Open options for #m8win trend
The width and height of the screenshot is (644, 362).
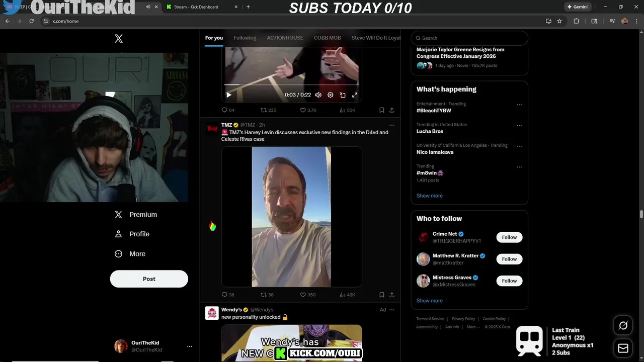519,167
